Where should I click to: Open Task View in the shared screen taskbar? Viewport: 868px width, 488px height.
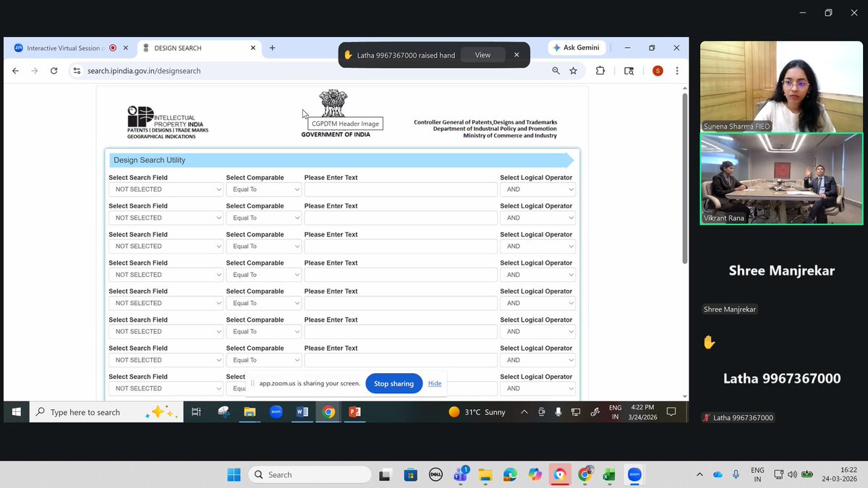coord(196,412)
